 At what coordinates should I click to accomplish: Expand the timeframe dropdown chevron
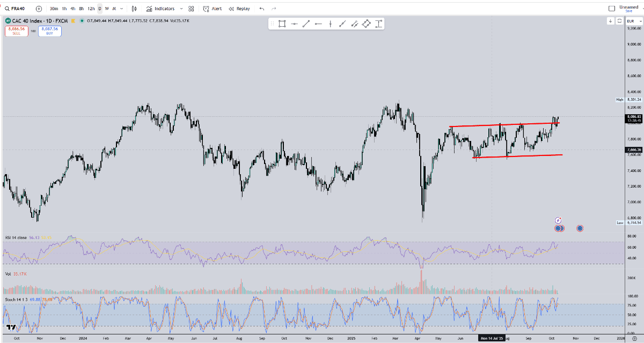point(122,9)
